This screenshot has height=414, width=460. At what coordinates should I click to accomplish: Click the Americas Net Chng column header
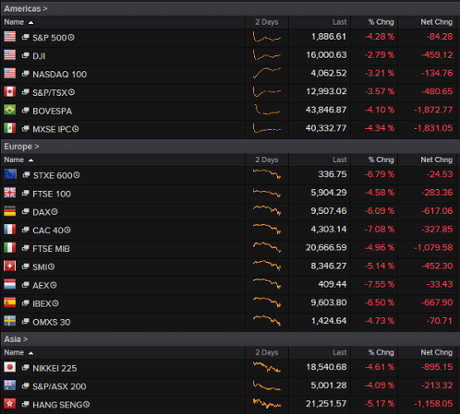436,22
